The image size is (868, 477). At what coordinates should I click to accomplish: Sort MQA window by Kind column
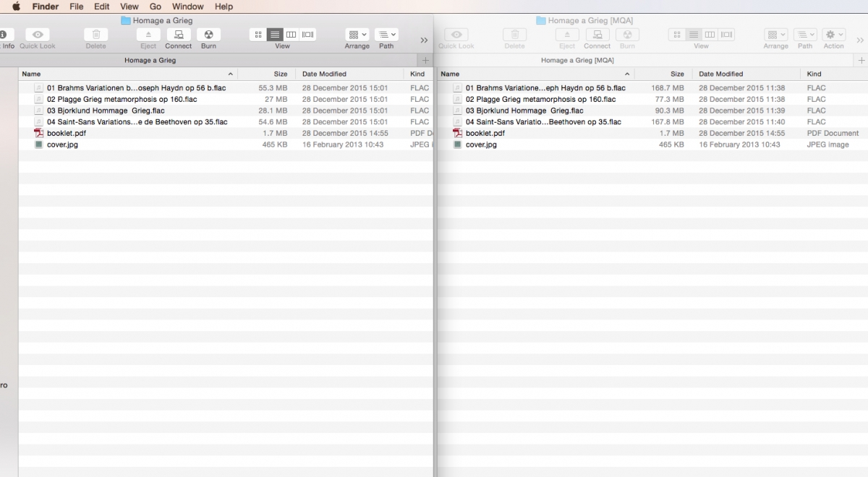click(x=834, y=74)
